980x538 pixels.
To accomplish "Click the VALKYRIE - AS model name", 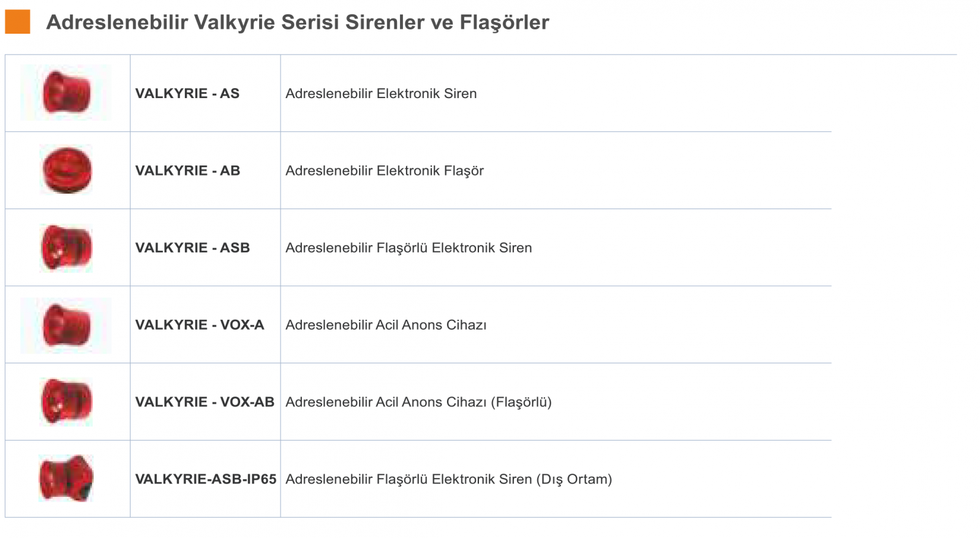I will coord(187,94).
